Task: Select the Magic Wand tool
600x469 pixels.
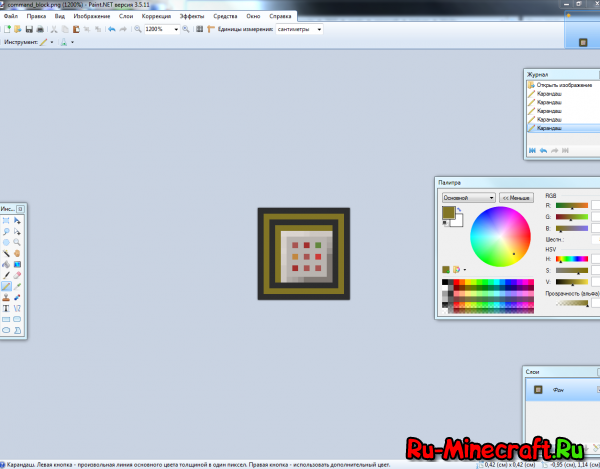Action: pyautogui.click(x=6, y=253)
